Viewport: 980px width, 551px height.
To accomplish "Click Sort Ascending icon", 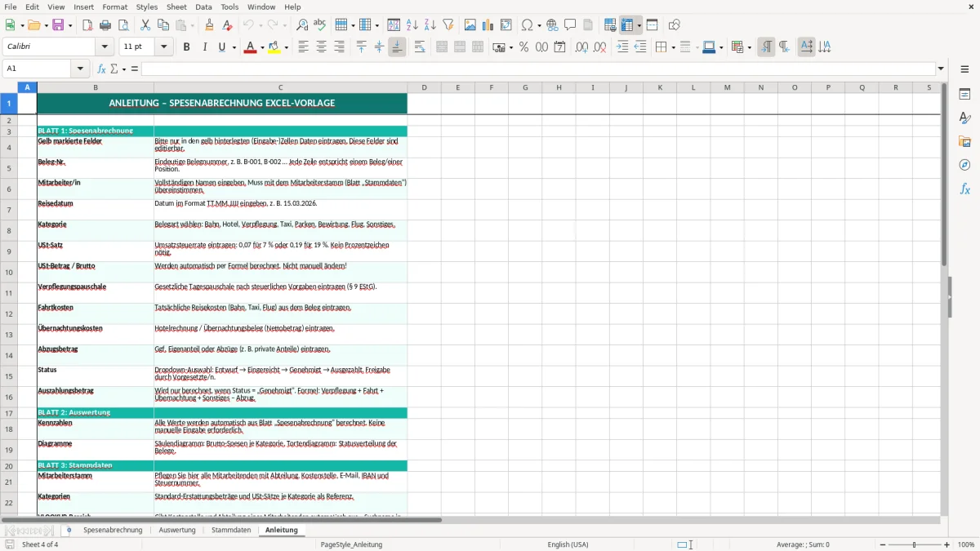I will (x=412, y=25).
